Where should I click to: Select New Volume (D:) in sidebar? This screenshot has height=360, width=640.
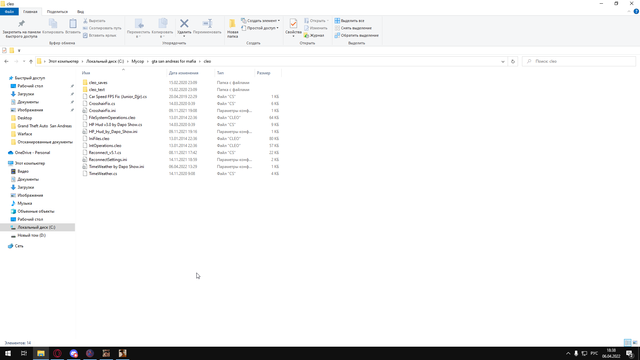point(31,236)
